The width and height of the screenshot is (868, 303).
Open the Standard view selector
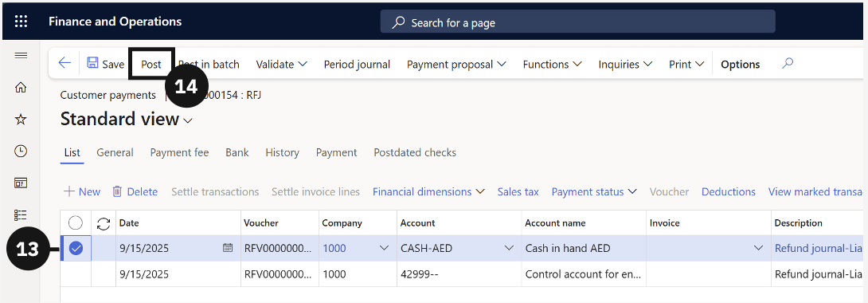(x=126, y=120)
